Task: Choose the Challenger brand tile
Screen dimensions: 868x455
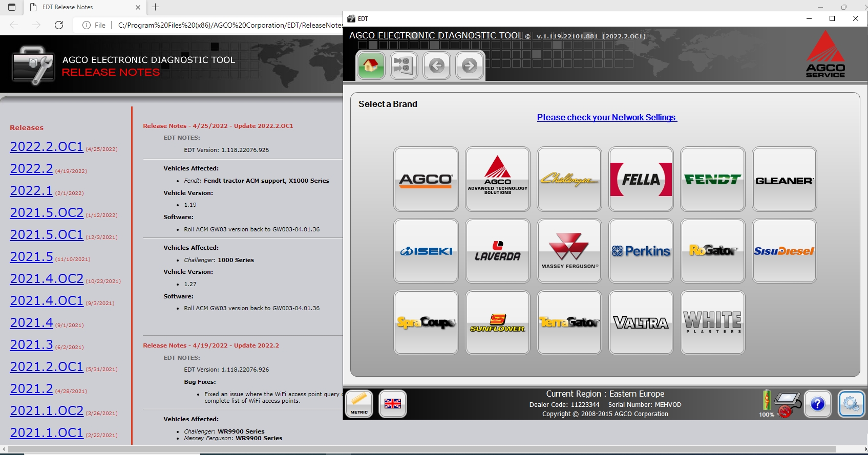Action: click(x=569, y=179)
